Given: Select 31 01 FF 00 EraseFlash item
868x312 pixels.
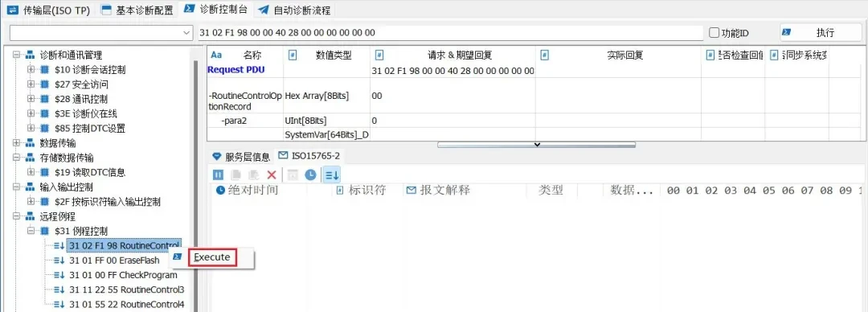Looking at the screenshot, I should (114, 260).
